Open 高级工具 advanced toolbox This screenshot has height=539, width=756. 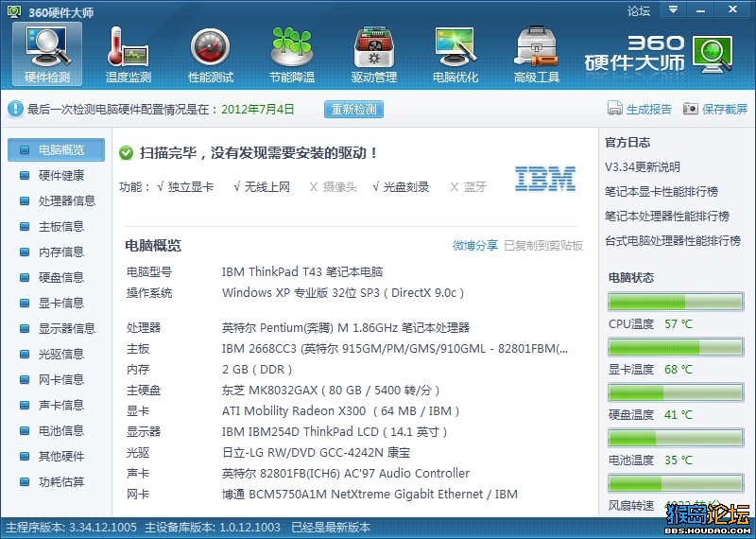pos(536,54)
